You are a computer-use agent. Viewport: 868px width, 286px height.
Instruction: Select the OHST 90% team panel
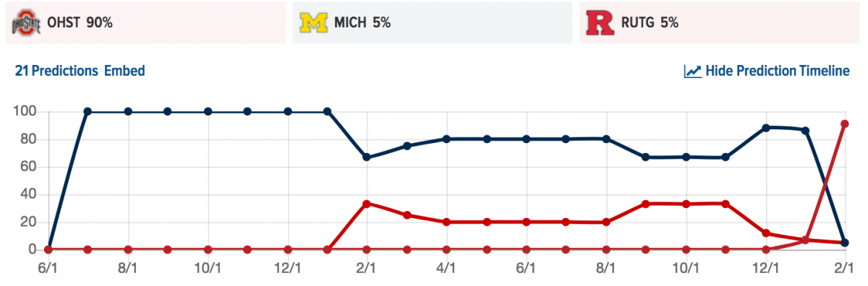(x=145, y=22)
